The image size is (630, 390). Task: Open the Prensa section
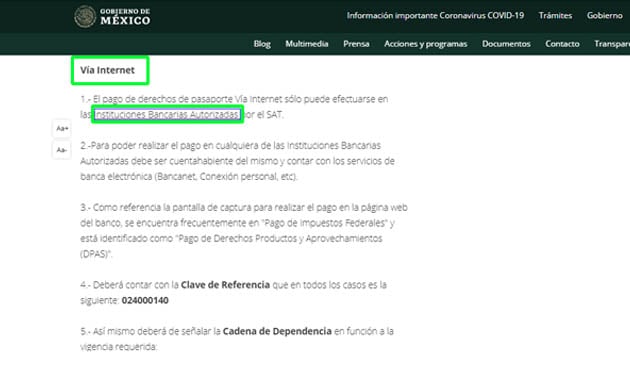coord(356,44)
